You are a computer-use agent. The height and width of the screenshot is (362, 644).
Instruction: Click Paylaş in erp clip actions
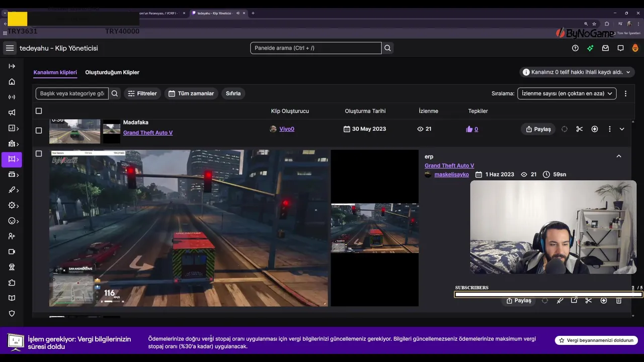click(518, 301)
